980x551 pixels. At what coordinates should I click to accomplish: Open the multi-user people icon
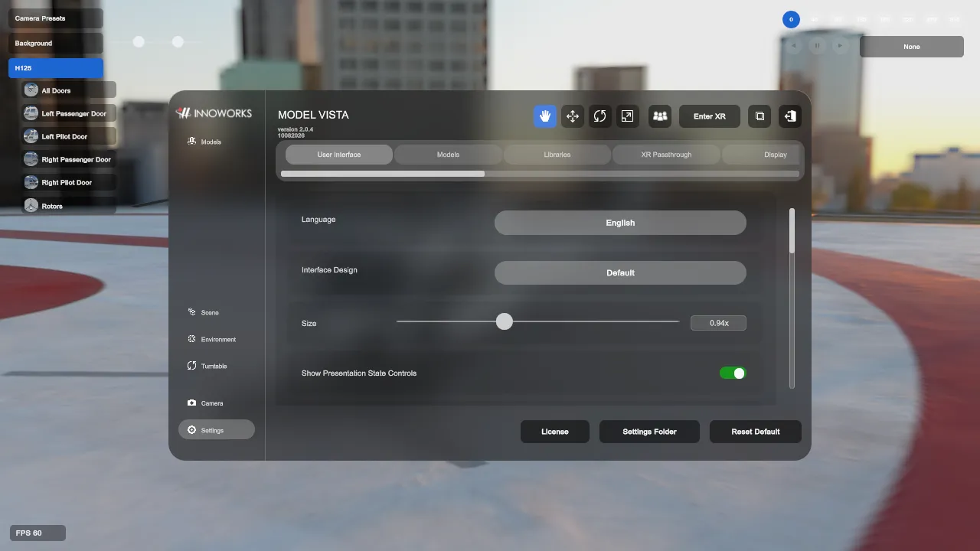click(660, 116)
